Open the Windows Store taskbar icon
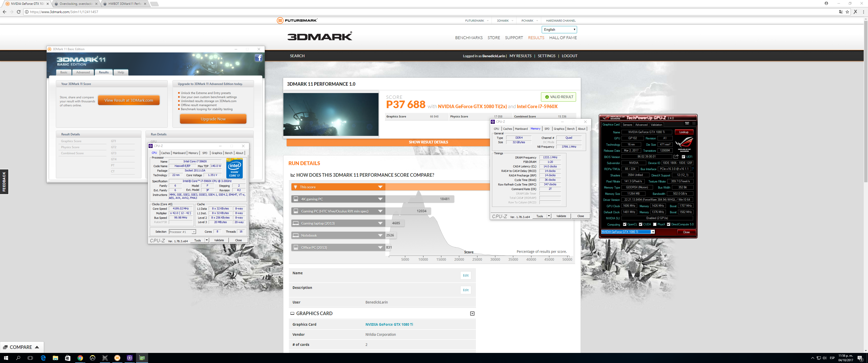 (x=68, y=358)
